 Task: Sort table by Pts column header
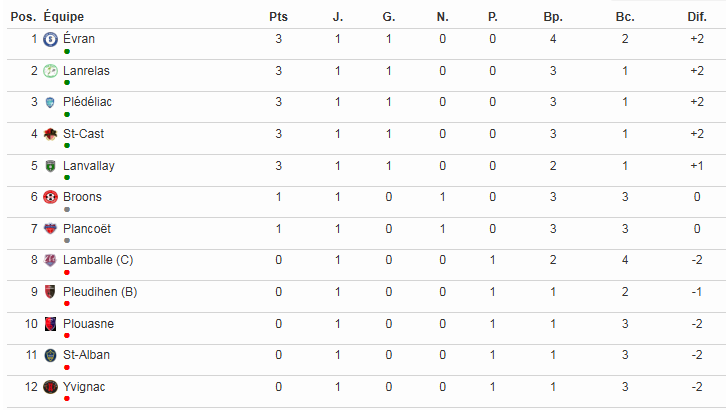tap(279, 17)
